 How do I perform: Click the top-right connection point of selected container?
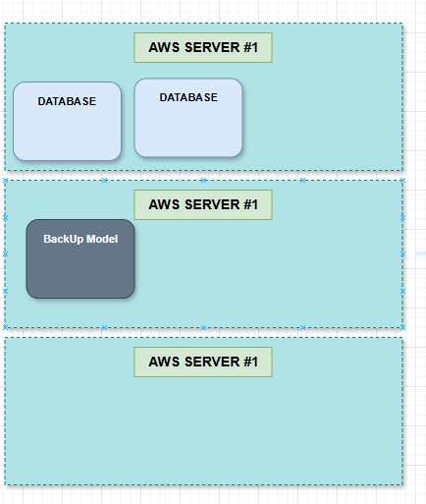[402, 181]
